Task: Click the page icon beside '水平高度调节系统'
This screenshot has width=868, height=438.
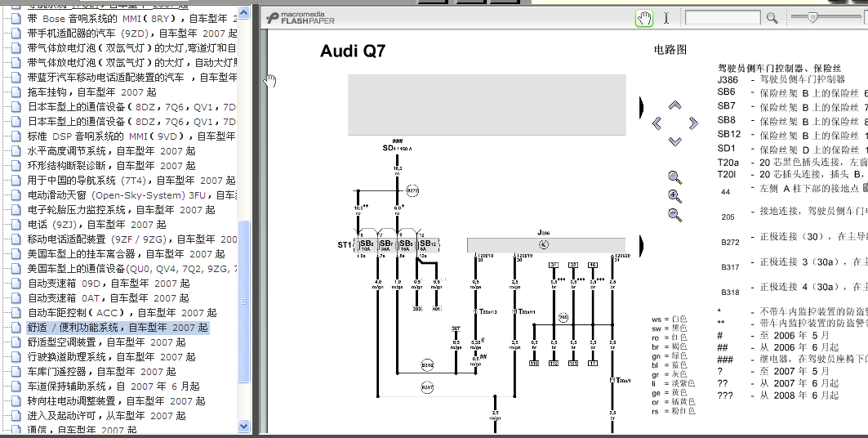Action: click(16, 150)
